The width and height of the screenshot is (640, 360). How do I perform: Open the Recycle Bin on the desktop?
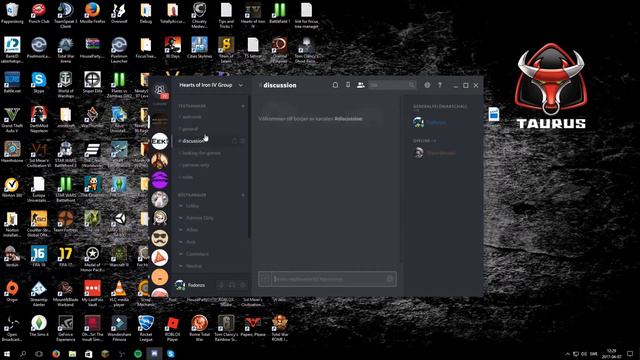pos(12,13)
